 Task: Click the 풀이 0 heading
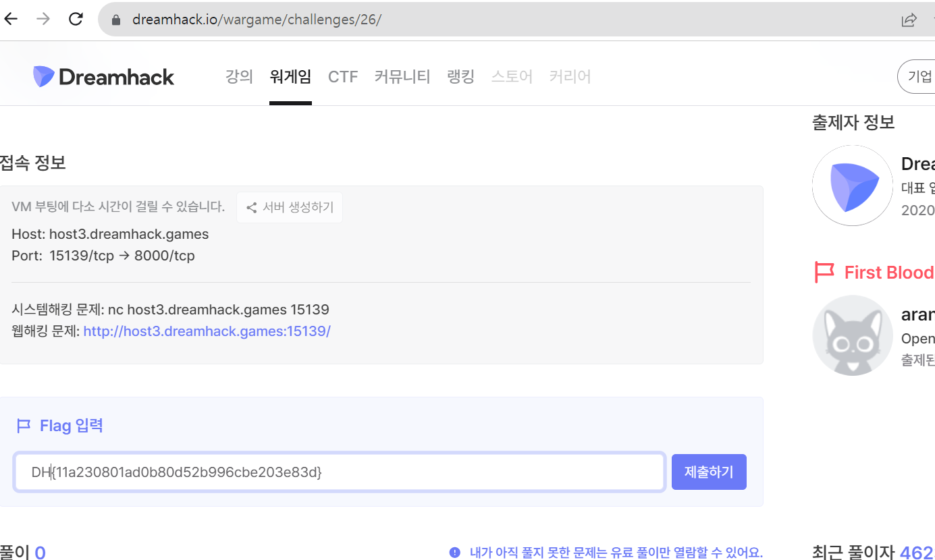click(x=23, y=552)
